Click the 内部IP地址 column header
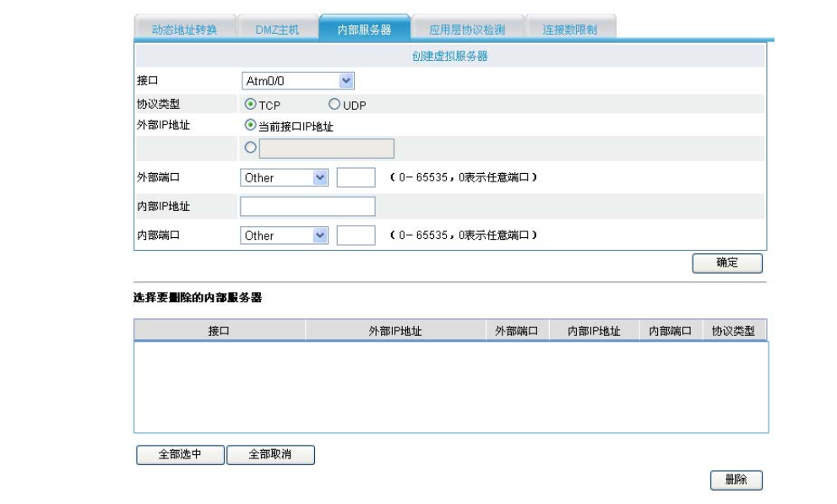 [594, 331]
